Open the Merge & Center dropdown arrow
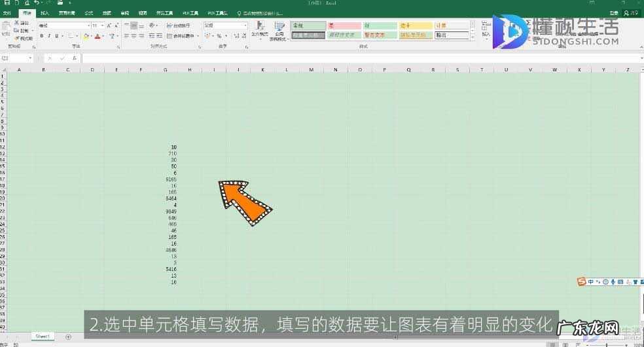644x347 pixels. (198, 36)
